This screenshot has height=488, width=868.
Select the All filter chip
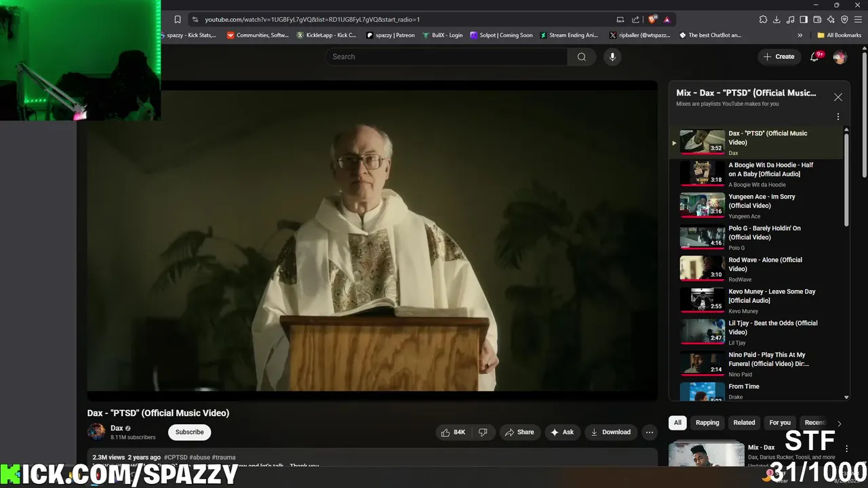tap(677, 422)
